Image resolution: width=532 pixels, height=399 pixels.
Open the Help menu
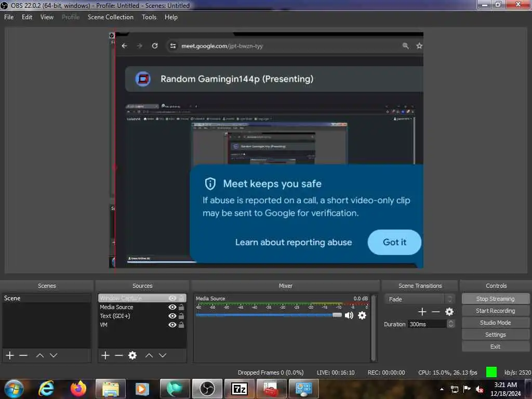click(171, 17)
